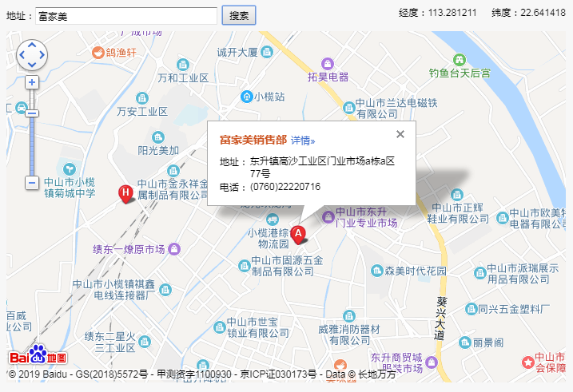Click 中山市世宝锁业有限公司 building icon

[x=220, y=327]
